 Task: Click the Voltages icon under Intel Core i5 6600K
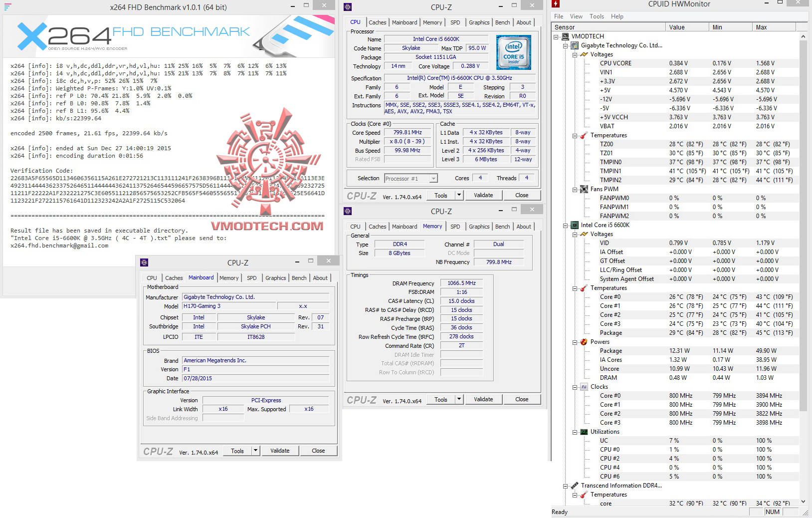(584, 234)
